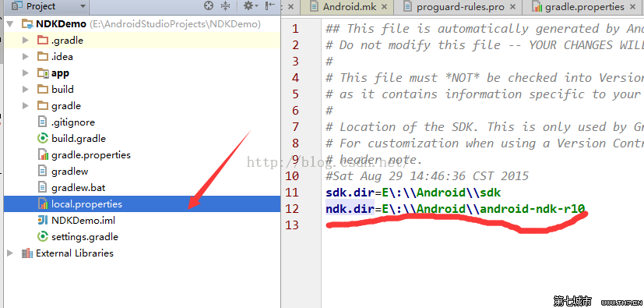Viewport: 644px width, 308px height.
Task: Close the proguard-rules.pro tab
Action: 512,7
